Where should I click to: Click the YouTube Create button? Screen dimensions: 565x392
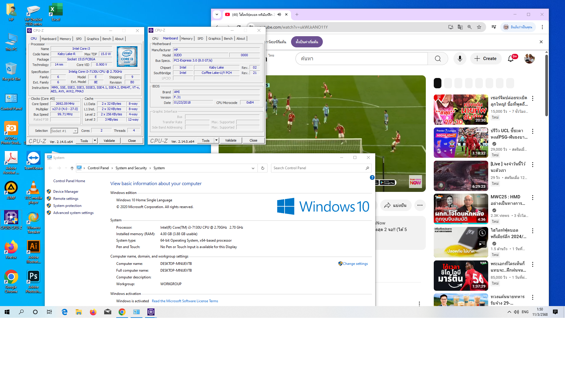pos(486,59)
